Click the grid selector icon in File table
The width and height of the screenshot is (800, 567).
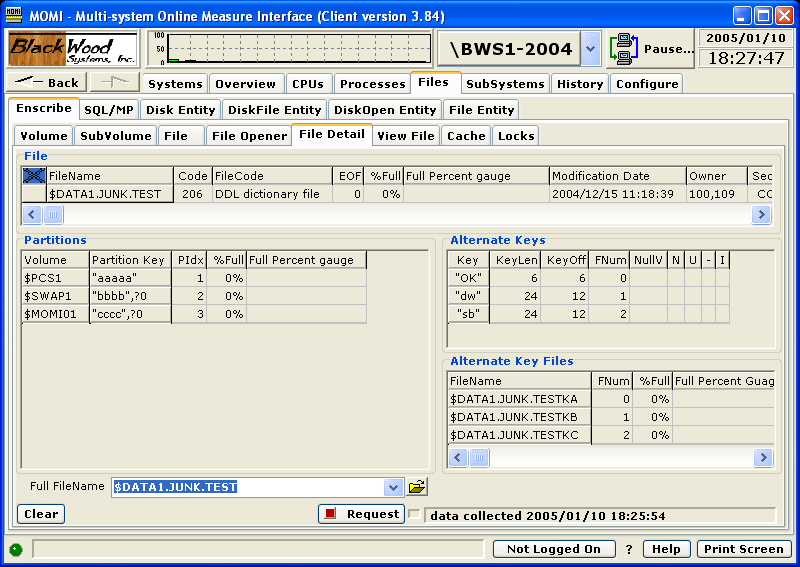[x=34, y=176]
